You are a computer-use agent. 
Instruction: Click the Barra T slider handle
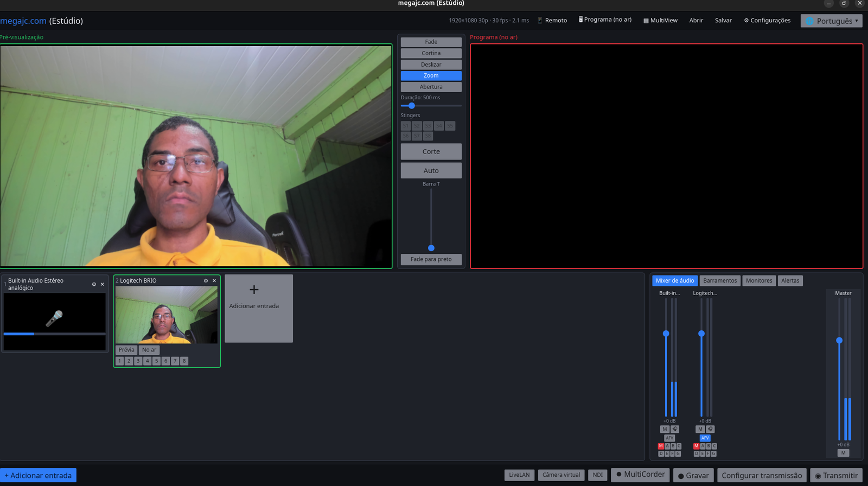(431, 248)
